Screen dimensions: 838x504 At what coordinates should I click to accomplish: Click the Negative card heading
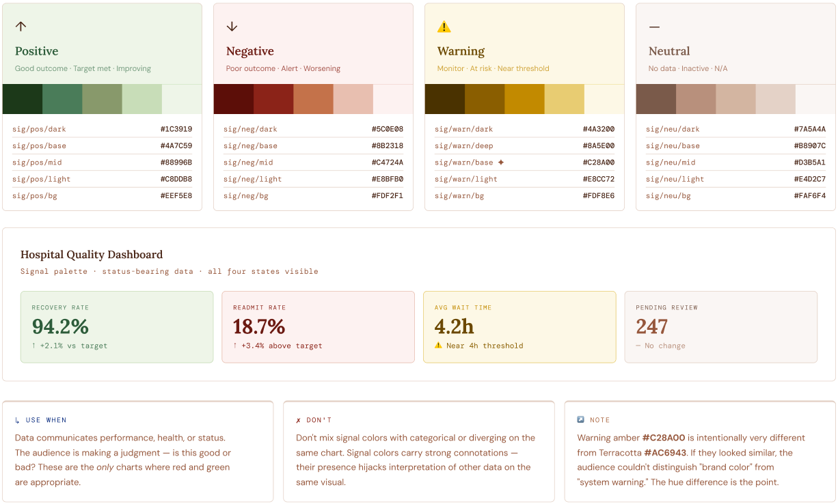pos(250,51)
